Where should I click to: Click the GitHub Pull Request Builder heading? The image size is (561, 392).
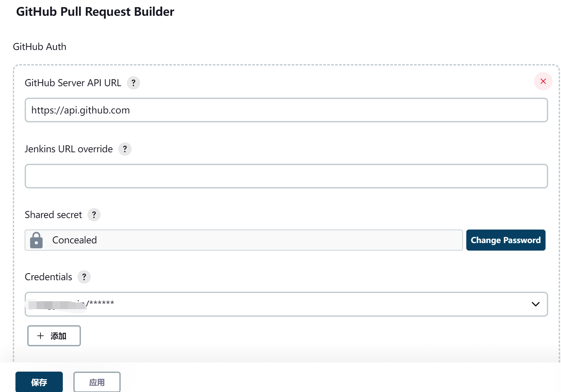(x=95, y=12)
